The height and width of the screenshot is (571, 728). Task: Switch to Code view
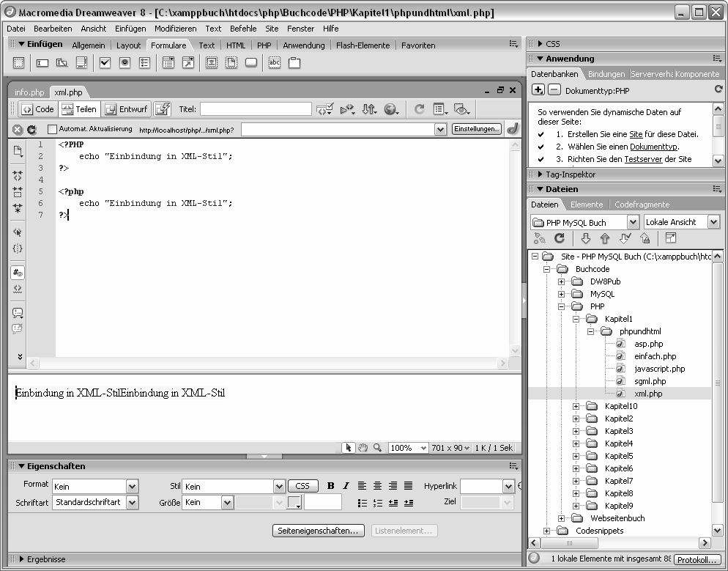[37, 109]
